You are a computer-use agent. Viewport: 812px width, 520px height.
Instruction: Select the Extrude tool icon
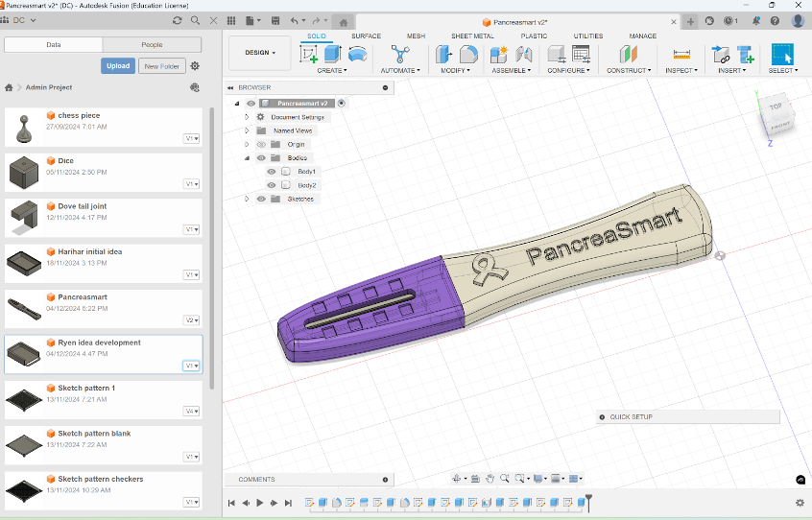point(332,55)
